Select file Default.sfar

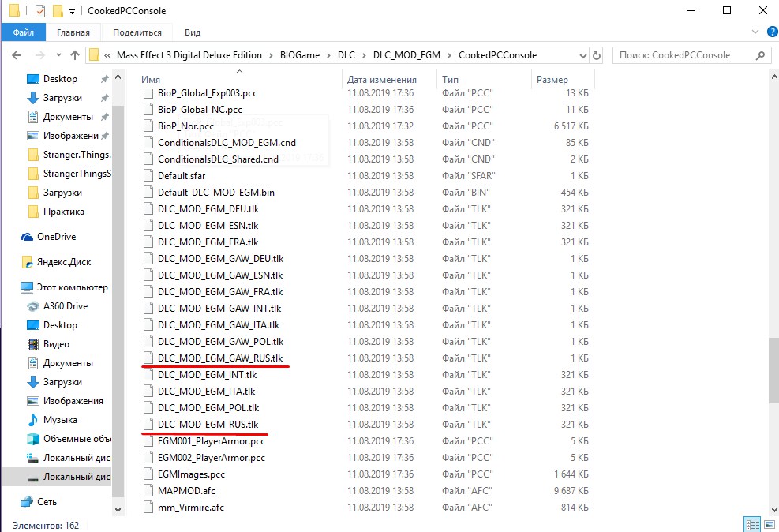coord(182,176)
